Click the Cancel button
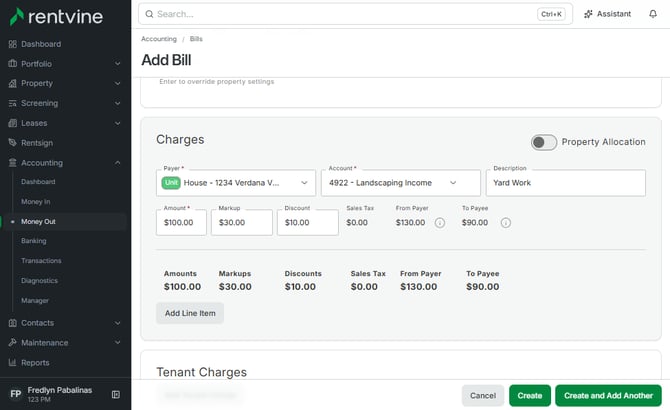This screenshot has height=410, width=670. click(x=483, y=395)
